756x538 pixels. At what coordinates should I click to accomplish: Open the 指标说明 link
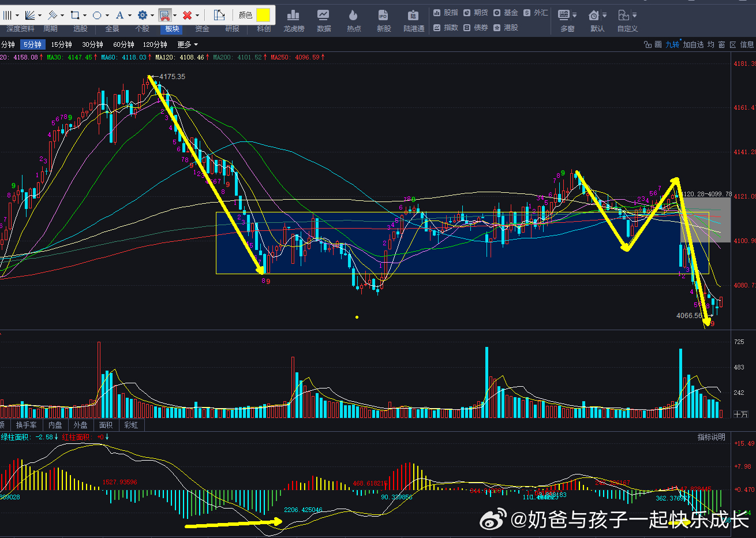711,437
